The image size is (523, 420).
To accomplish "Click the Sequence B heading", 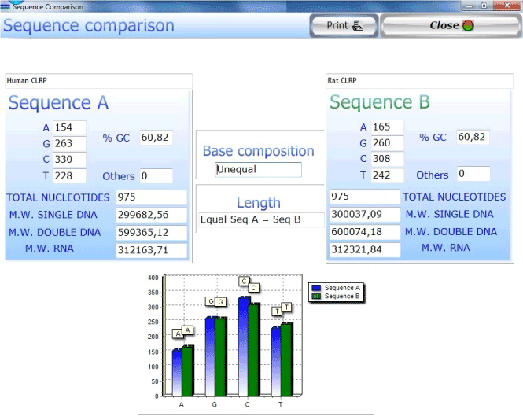I will tap(380, 102).
